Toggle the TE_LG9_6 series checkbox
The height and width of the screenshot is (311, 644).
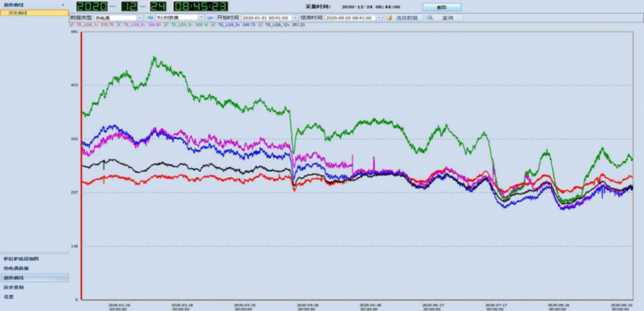click(x=118, y=25)
